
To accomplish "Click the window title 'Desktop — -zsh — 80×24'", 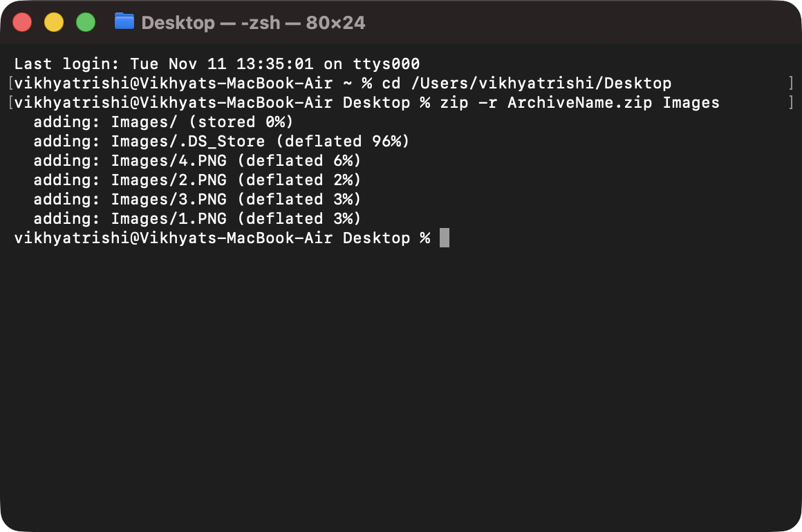I will pos(252,22).
